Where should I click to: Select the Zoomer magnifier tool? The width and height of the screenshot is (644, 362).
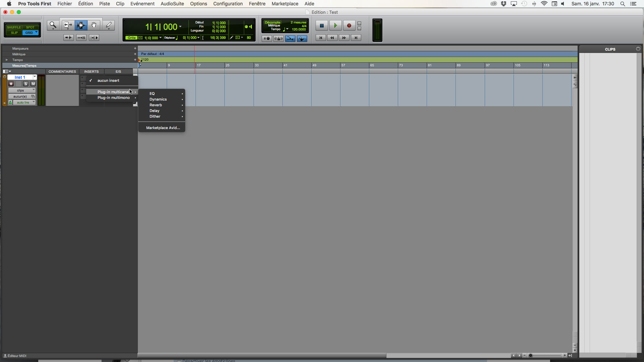(x=53, y=25)
